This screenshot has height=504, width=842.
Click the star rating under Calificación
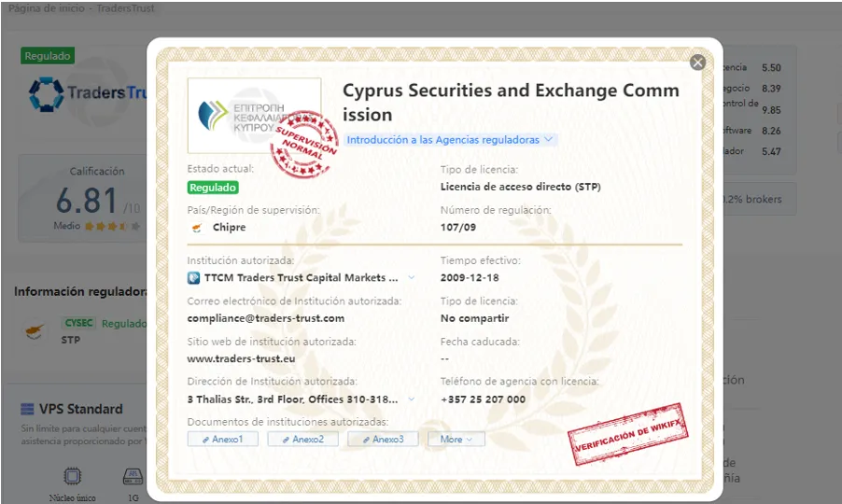(113, 226)
